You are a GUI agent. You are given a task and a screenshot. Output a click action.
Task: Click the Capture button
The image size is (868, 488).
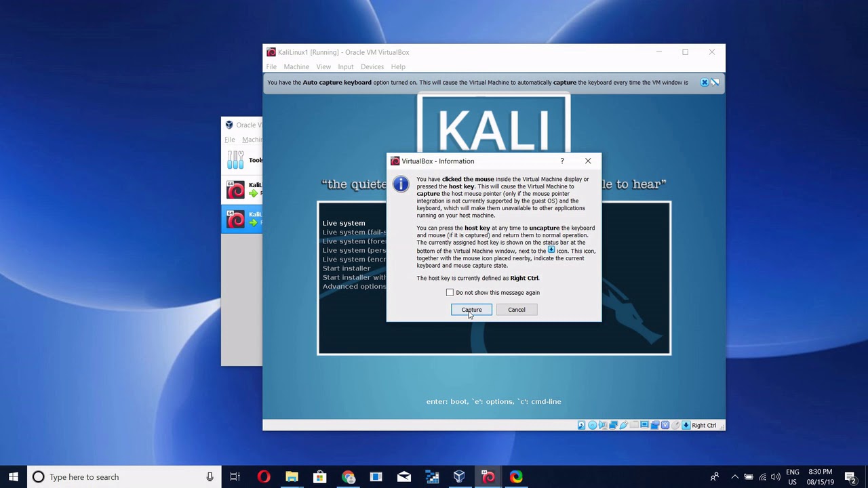(x=471, y=310)
